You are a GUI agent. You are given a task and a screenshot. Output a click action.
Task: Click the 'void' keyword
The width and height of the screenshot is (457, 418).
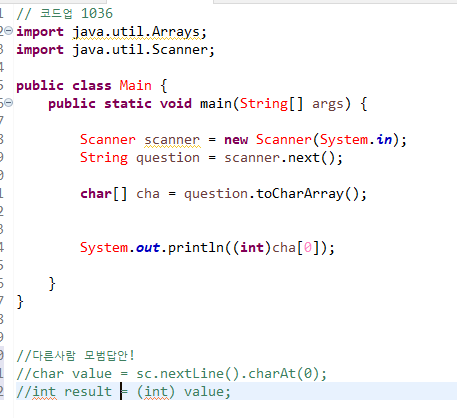(x=176, y=104)
